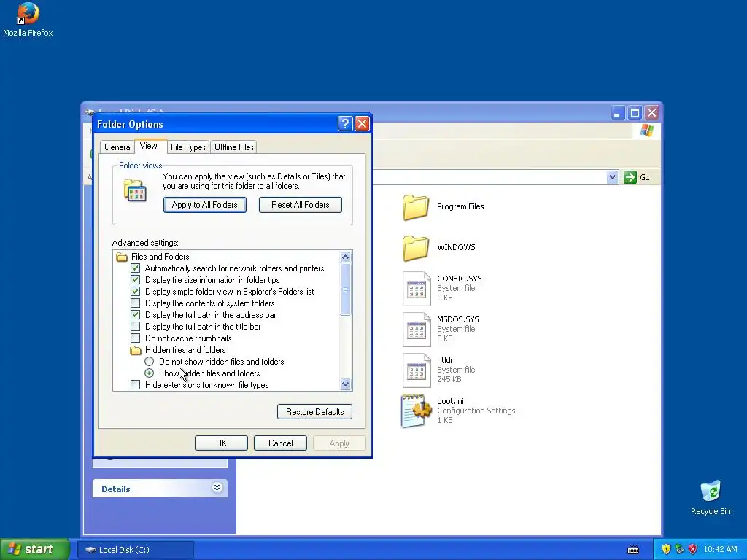Click Local Disk (C:) taskbar button
Image resolution: width=747 pixels, height=560 pixels.
coord(136,550)
